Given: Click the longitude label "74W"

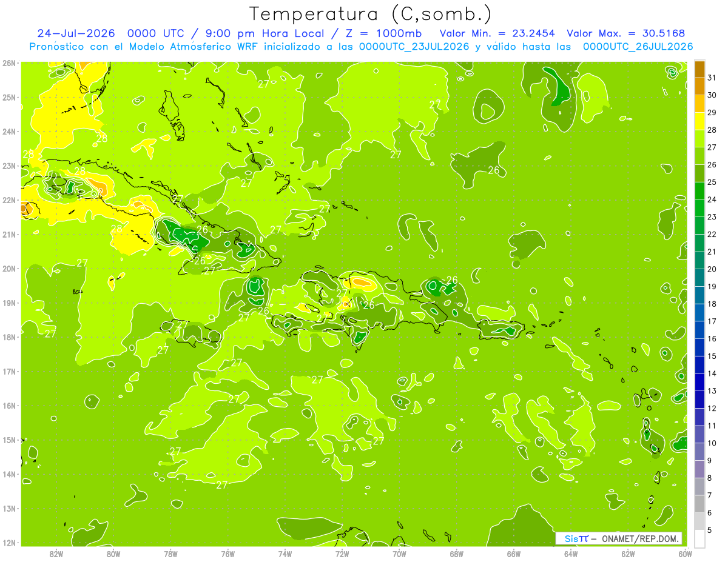Looking at the screenshot, I should pyautogui.click(x=285, y=554).
